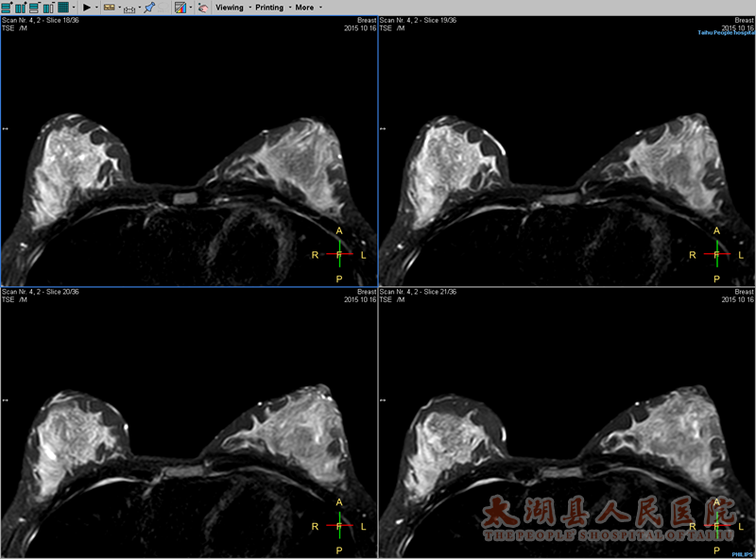Open the Viewing menu
This screenshot has width=756, height=559.
[229, 8]
